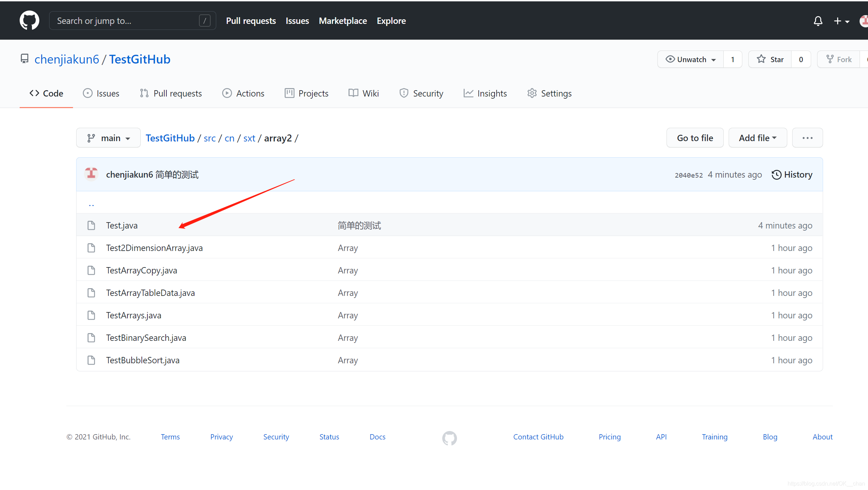Open the Pricing footer link
The image size is (868, 490).
click(x=610, y=437)
